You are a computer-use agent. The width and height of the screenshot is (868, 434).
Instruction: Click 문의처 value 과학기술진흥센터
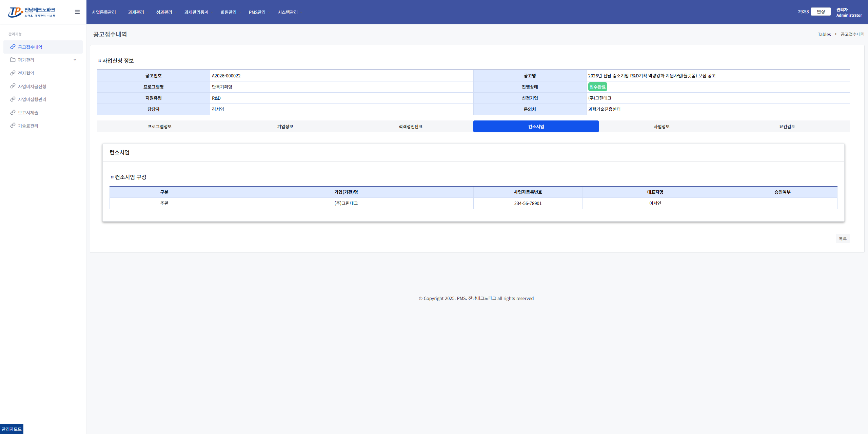point(604,109)
